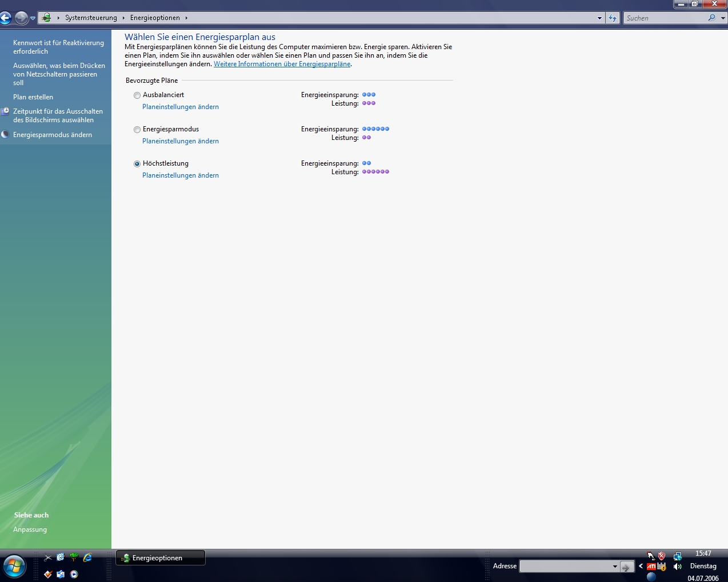The width and height of the screenshot is (728, 582).
Task: Go back with the blue Back arrow
Action: (5, 18)
